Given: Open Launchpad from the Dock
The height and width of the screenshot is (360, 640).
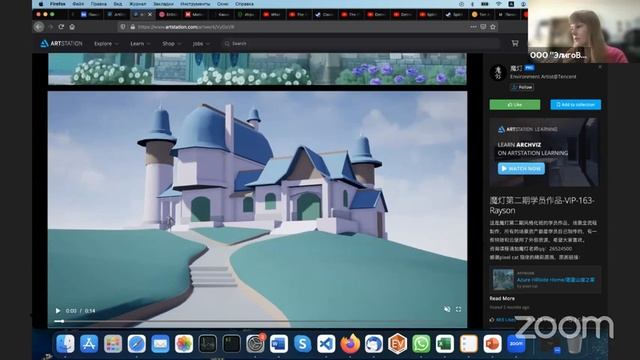Looking at the screenshot, I should click(113, 344).
